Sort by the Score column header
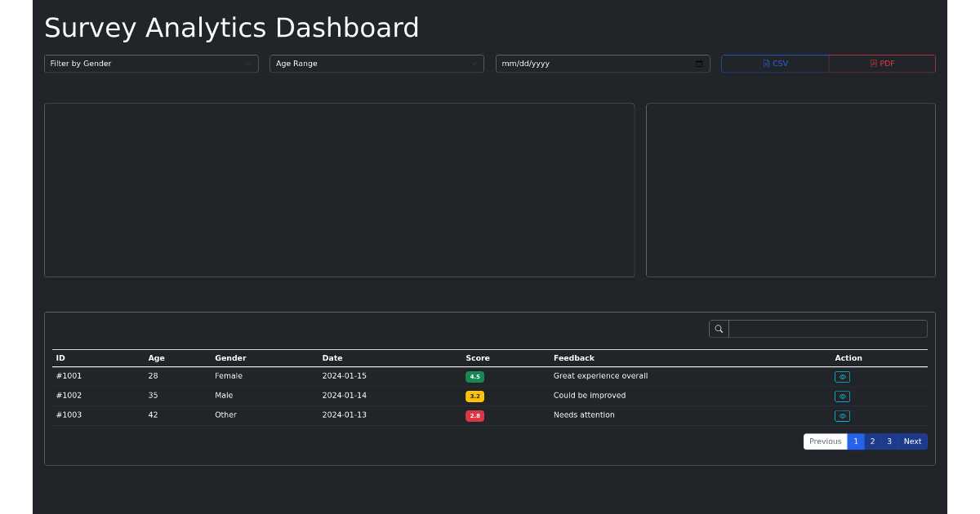980x514 pixels. click(x=478, y=358)
